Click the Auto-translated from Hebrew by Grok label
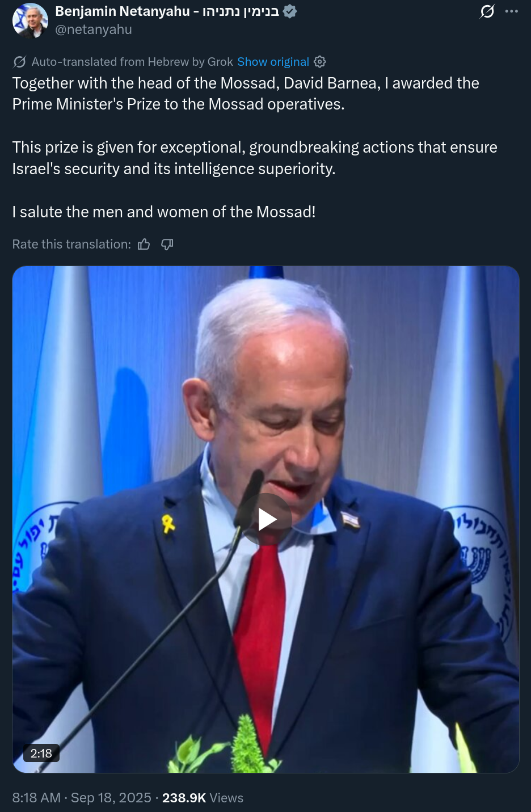Image resolution: width=531 pixels, height=812 pixels. (132, 62)
